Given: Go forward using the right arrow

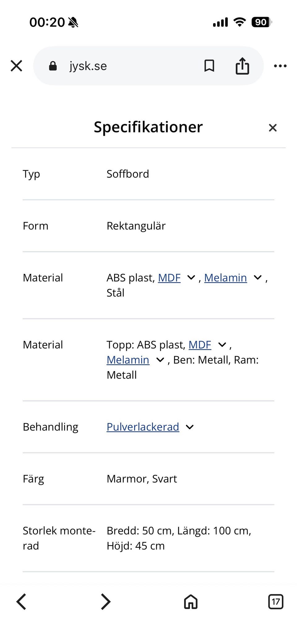Looking at the screenshot, I should click(x=106, y=602).
